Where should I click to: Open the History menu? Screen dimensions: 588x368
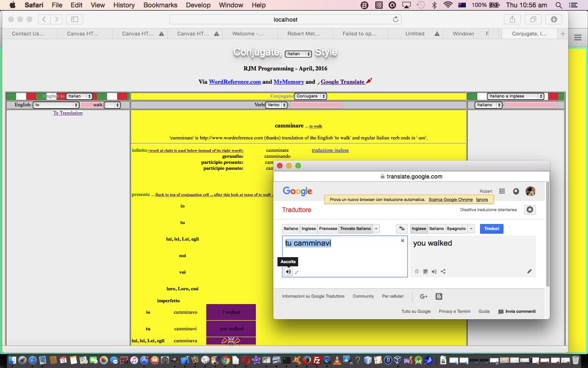pyautogui.click(x=124, y=5)
